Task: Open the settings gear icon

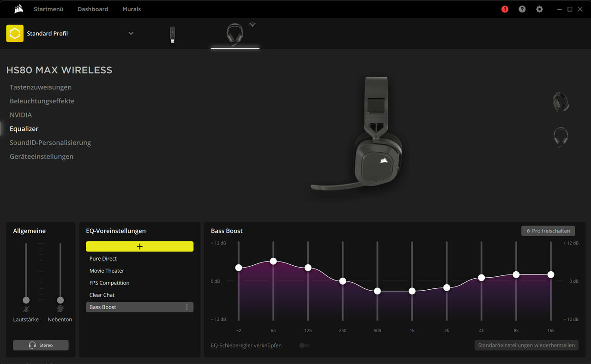Action: click(x=539, y=9)
